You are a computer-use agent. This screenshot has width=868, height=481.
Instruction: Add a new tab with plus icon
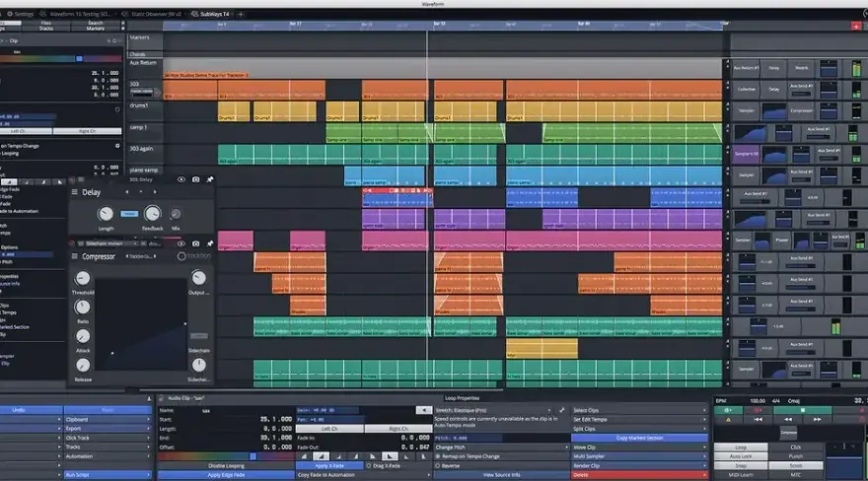[241, 14]
